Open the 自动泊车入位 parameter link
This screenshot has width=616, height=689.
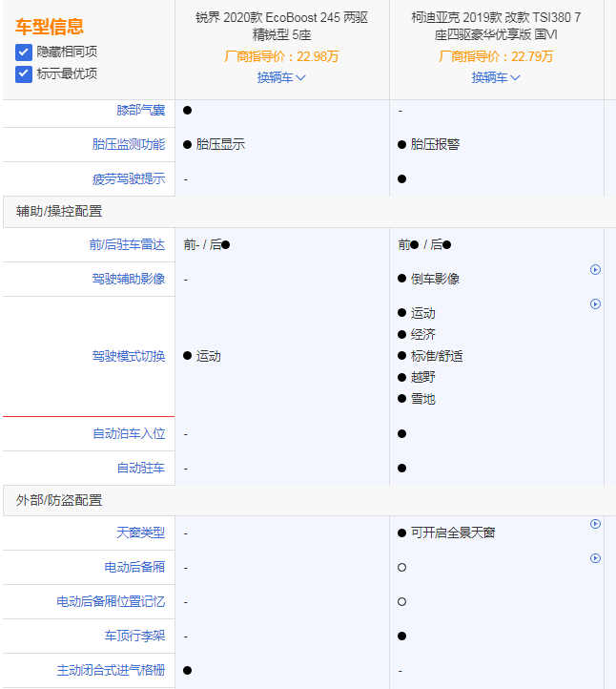pyautogui.click(x=129, y=433)
